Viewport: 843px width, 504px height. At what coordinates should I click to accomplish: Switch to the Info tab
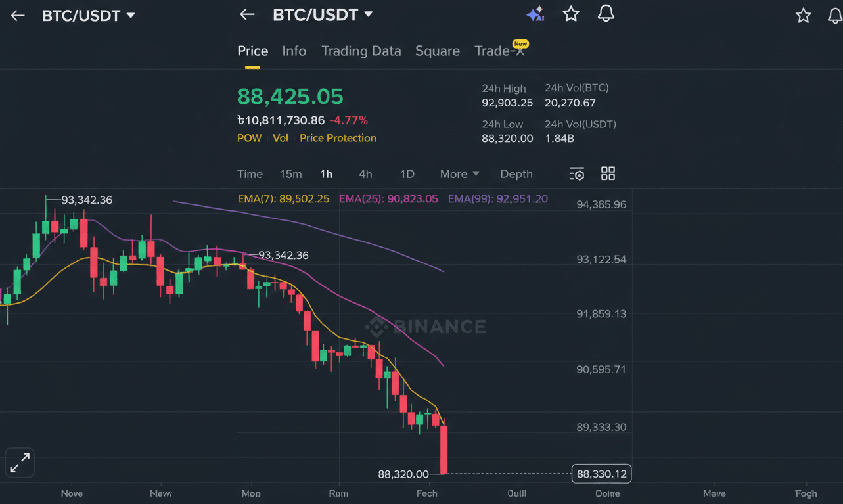click(x=294, y=51)
